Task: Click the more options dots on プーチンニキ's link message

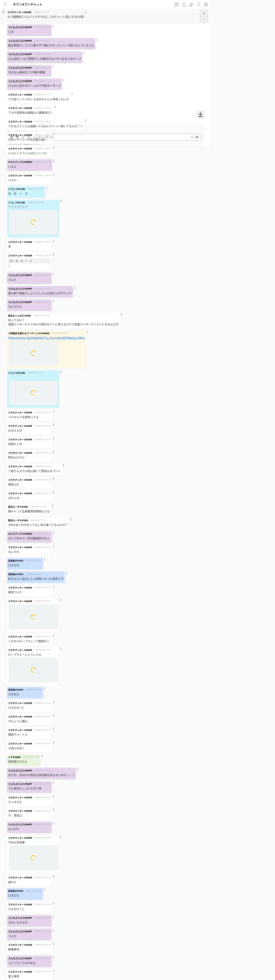Action: tap(87, 332)
